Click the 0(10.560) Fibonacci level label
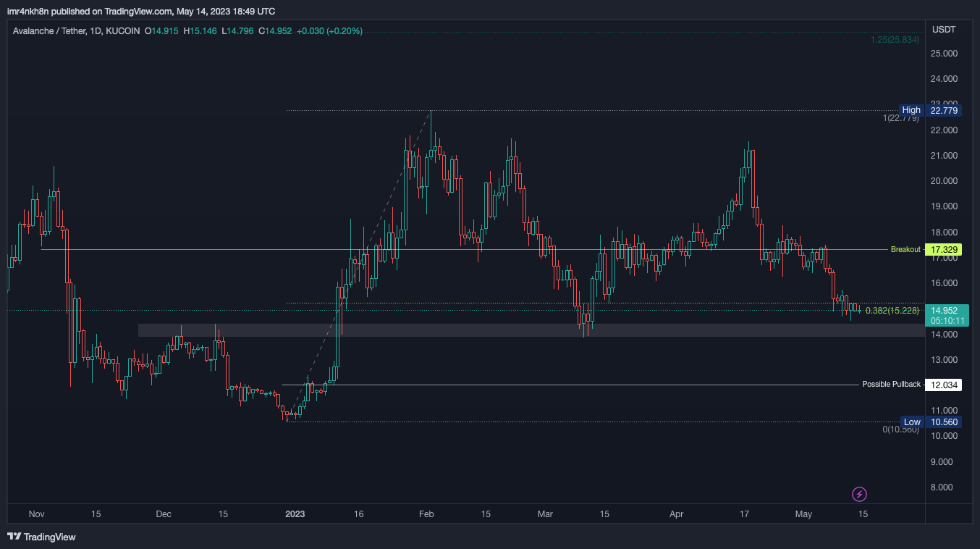980x549 pixels. click(901, 429)
